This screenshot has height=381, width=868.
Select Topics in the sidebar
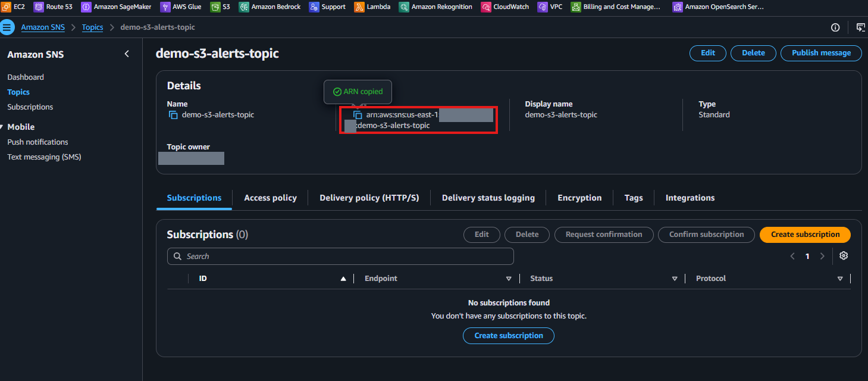[x=18, y=92]
